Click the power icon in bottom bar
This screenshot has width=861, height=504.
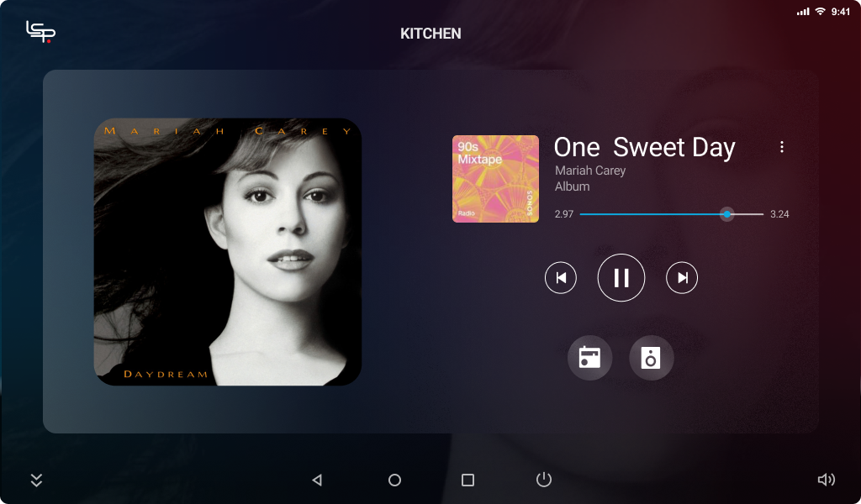point(544,480)
